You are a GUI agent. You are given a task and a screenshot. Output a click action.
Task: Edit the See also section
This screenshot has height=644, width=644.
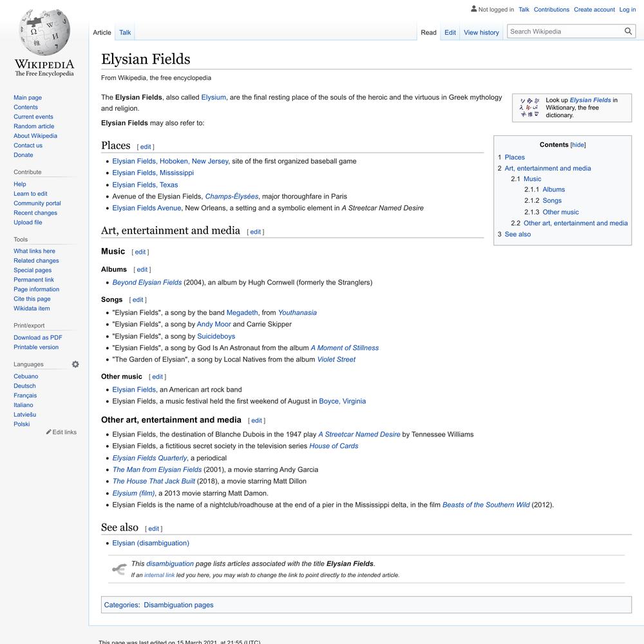[154, 529]
